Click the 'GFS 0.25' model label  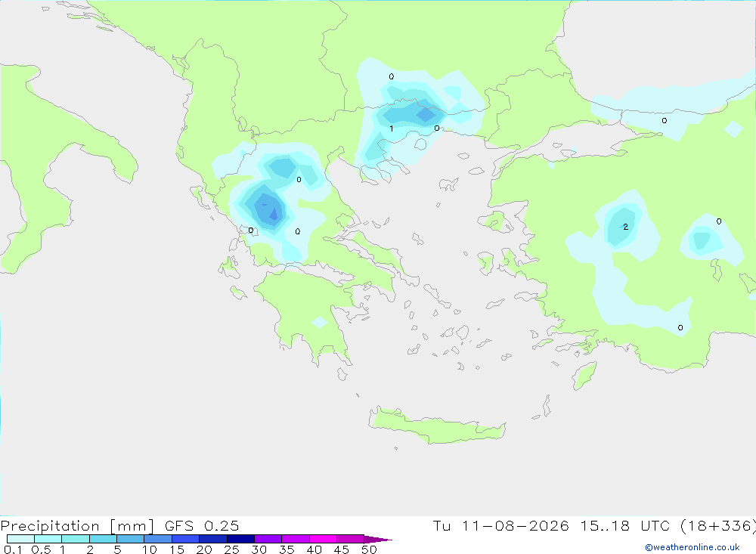pyautogui.click(x=202, y=525)
